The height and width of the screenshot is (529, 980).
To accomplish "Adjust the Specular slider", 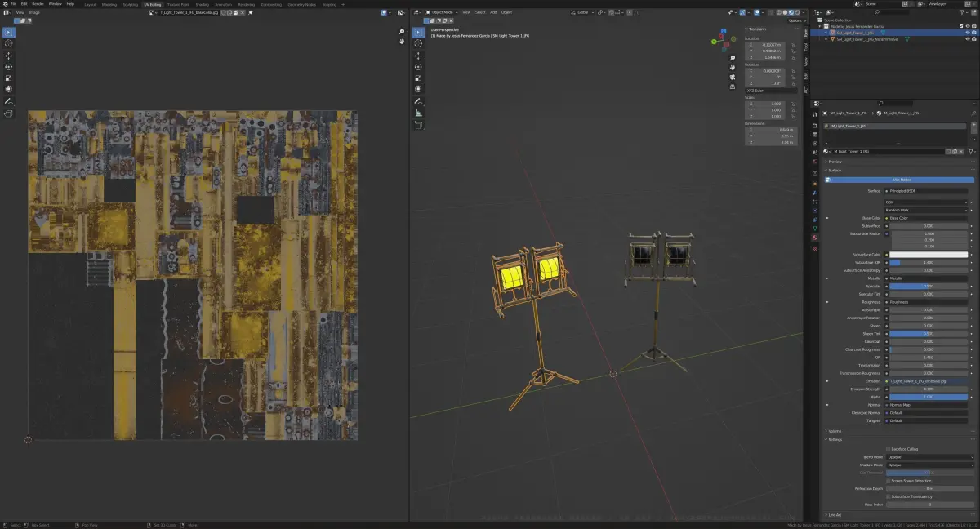I will [929, 287].
